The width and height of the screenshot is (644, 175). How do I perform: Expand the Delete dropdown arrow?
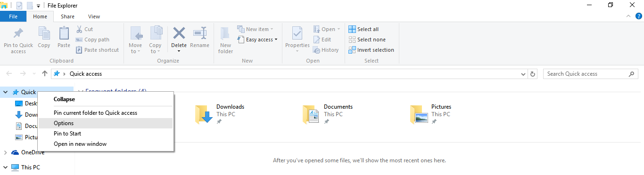pyautogui.click(x=179, y=51)
